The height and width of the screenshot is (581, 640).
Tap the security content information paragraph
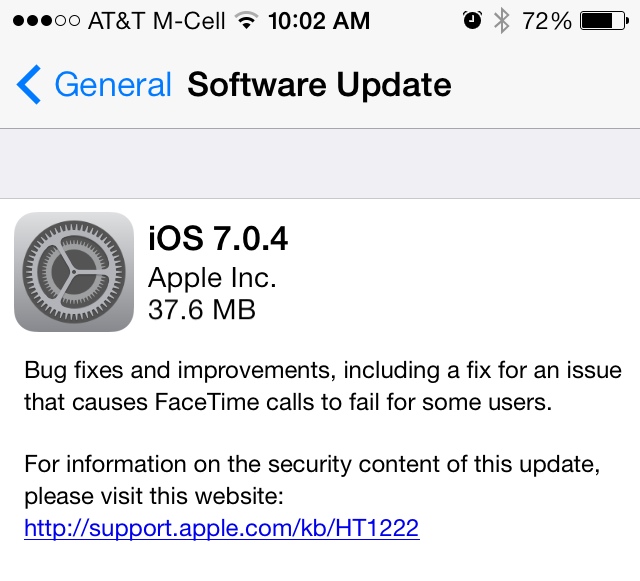coord(312,480)
